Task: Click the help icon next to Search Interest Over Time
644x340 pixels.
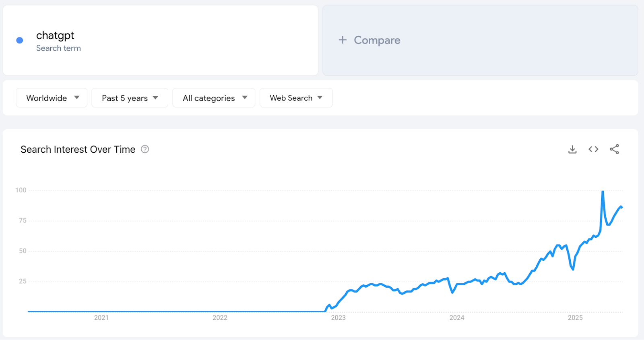Action: pos(145,149)
